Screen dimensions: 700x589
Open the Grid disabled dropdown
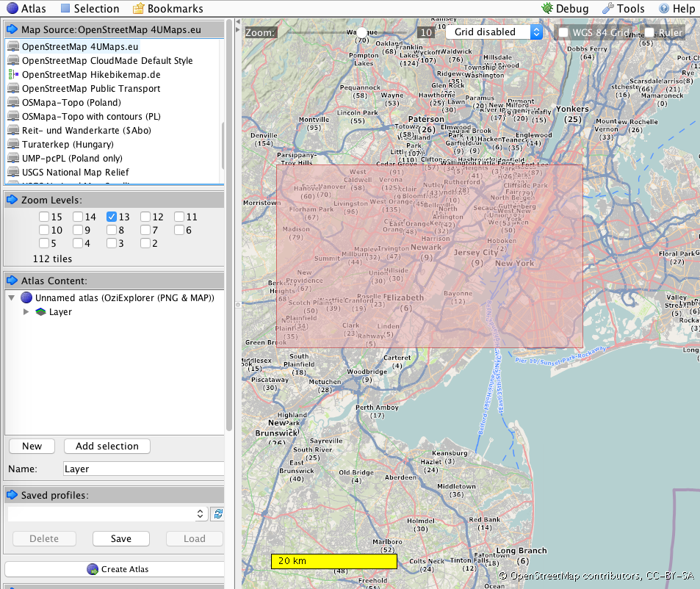pos(494,32)
